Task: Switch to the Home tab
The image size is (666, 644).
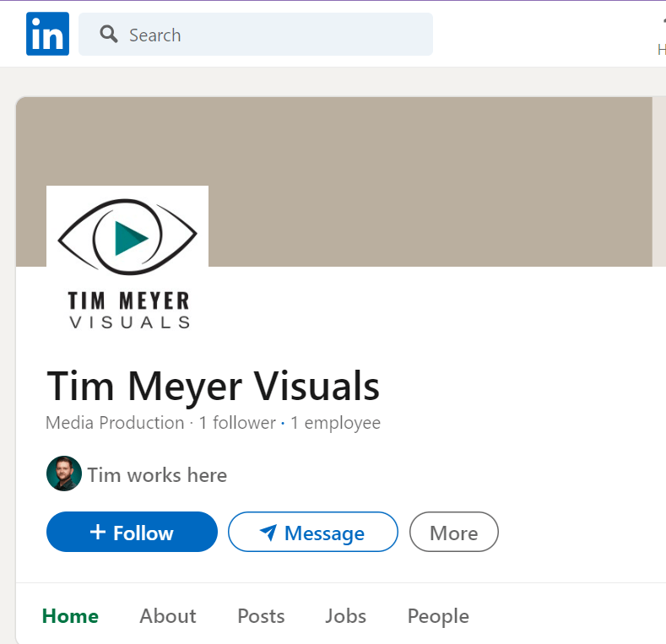Action: [70, 616]
